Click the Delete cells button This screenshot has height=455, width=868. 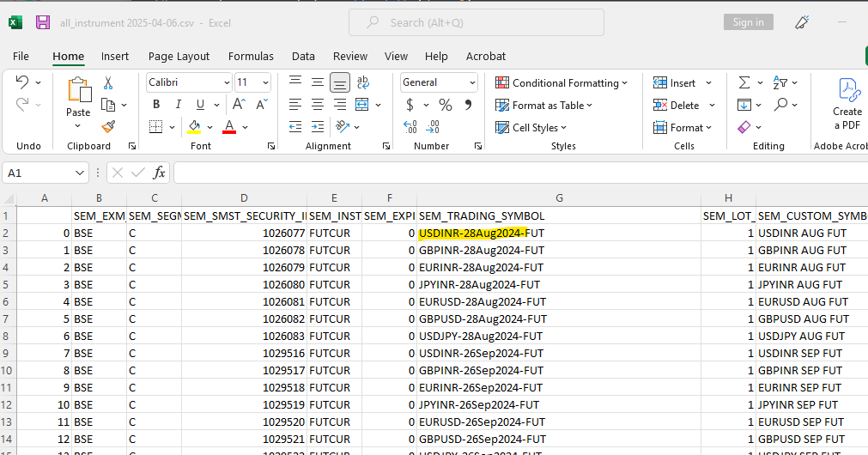point(677,106)
